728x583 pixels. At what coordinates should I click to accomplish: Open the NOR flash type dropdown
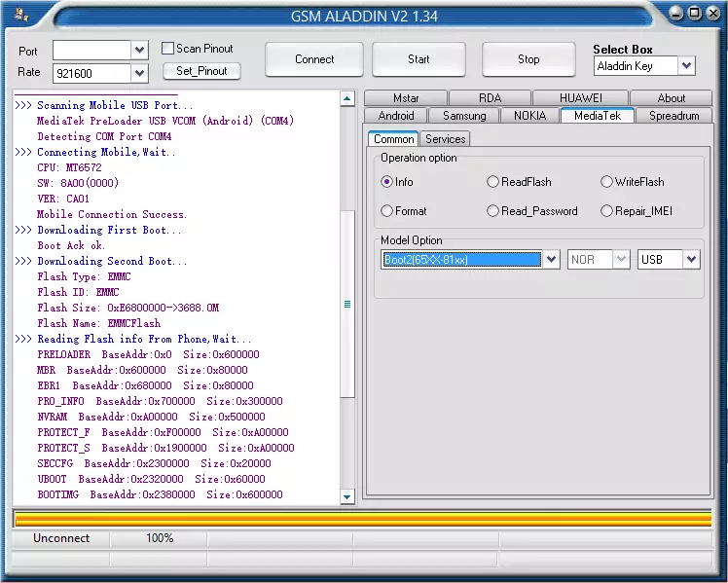click(x=621, y=259)
